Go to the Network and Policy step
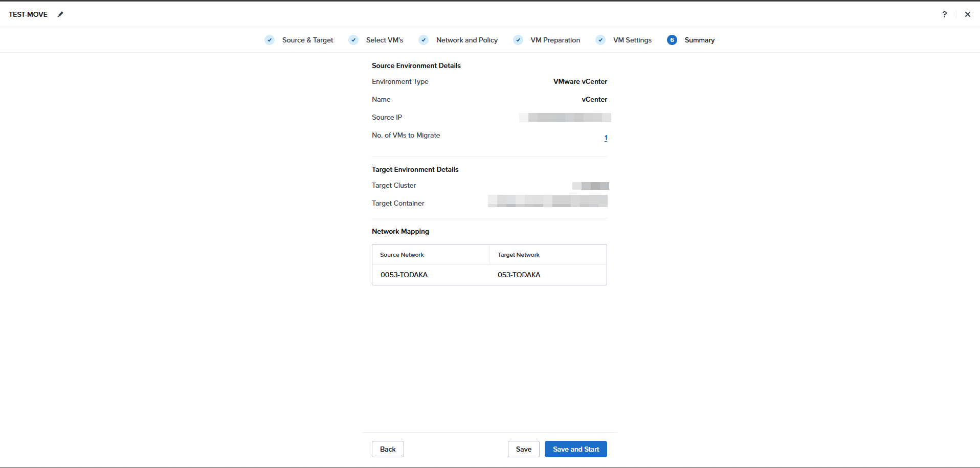The image size is (980, 468). click(x=467, y=40)
